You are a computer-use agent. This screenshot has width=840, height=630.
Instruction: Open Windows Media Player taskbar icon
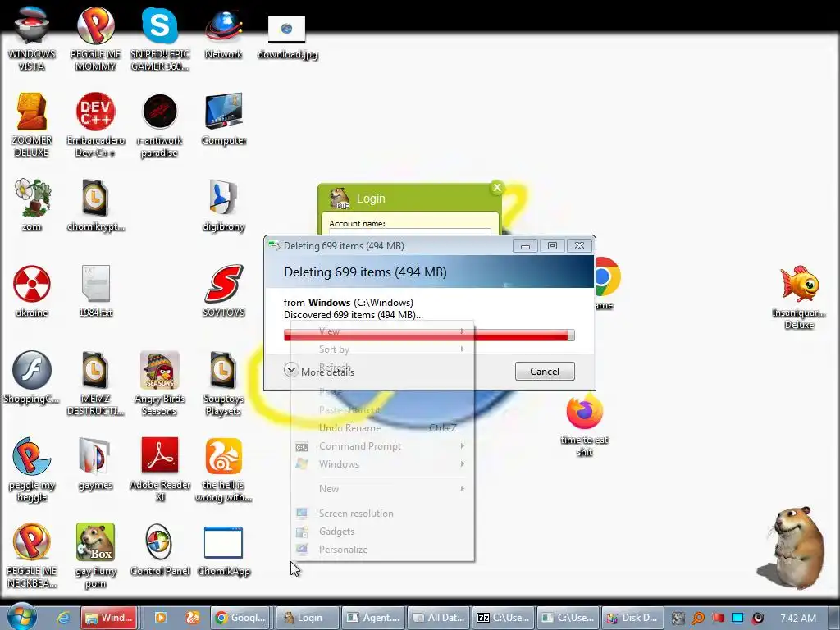tap(160, 618)
